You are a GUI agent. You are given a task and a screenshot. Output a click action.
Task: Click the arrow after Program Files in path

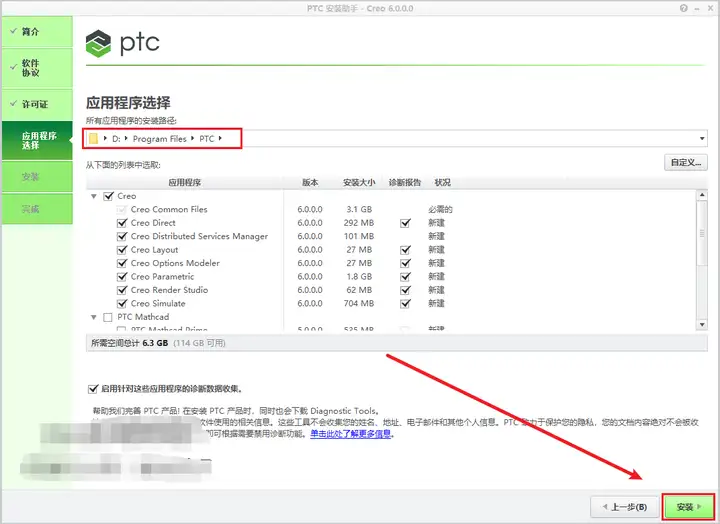(x=192, y=138)
